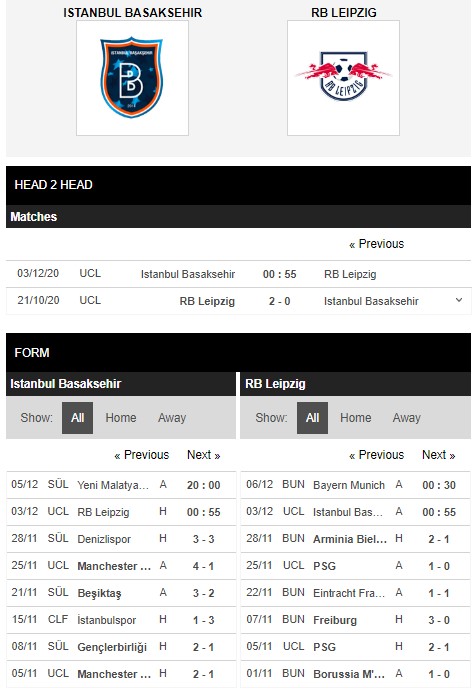This screenshot has height=696, width=475.
Task: Open the Borussia M'gladbach 1 - 0 match
Action: point(355,674)
